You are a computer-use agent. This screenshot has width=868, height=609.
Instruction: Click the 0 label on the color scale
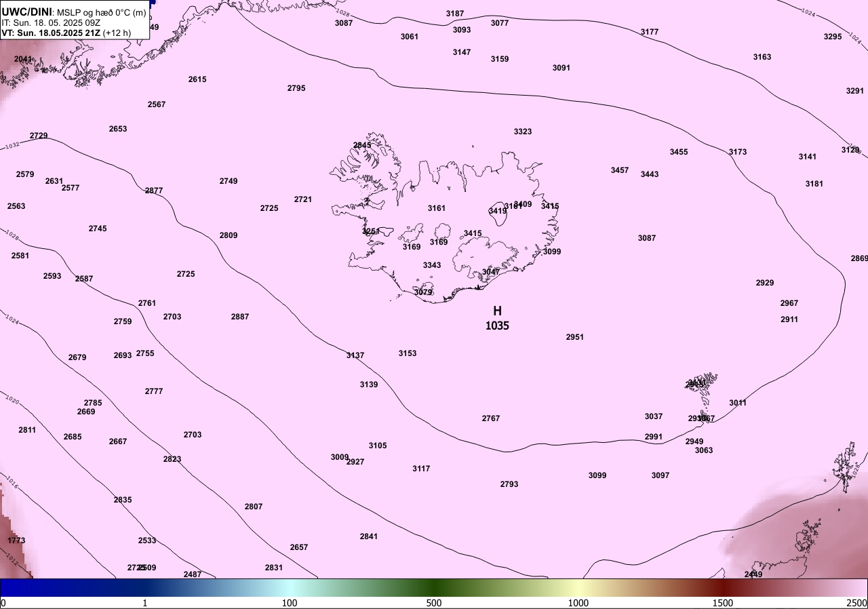tap(3, 603)
